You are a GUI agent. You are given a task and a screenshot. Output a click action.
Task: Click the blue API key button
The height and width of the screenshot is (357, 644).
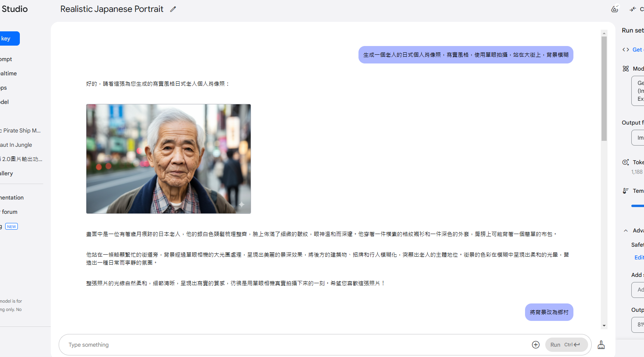(10, 38)
